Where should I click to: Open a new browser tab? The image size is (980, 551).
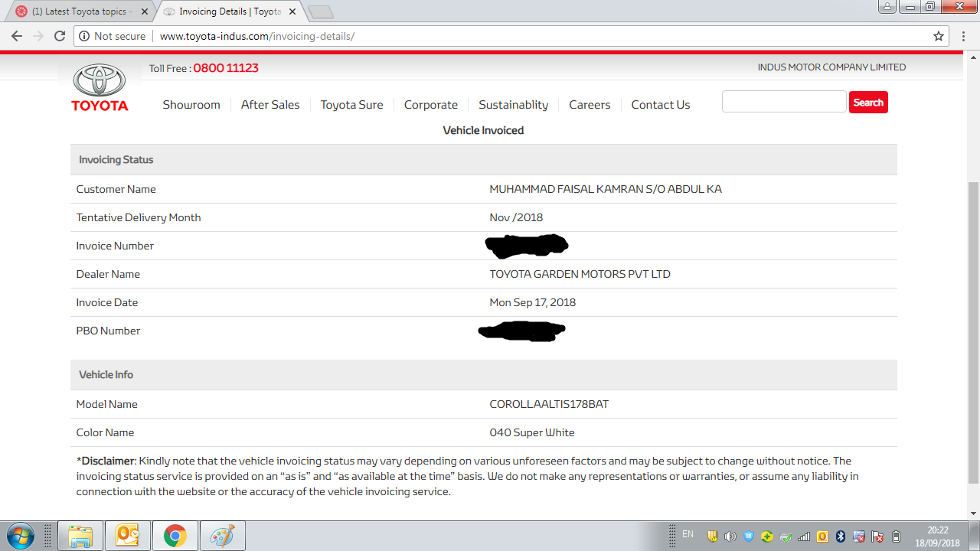pos(320,11)
